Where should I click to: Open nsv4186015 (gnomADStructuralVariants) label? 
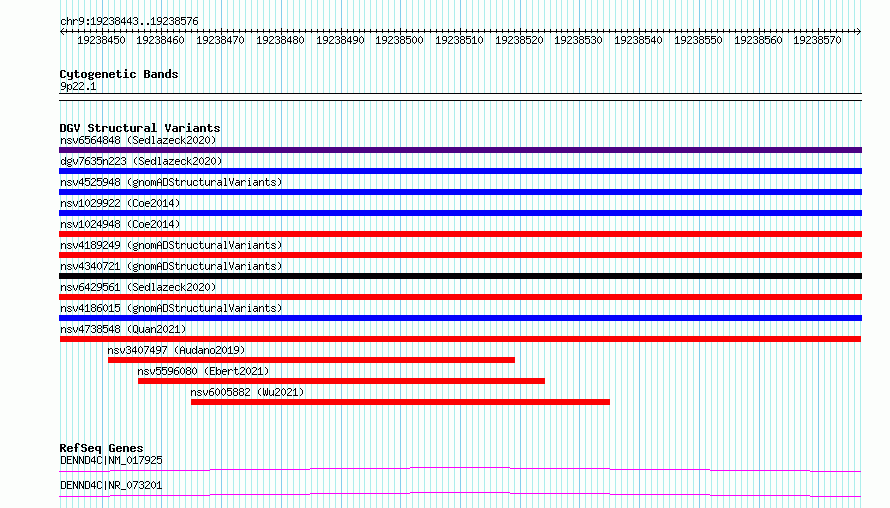coord(171,308)
